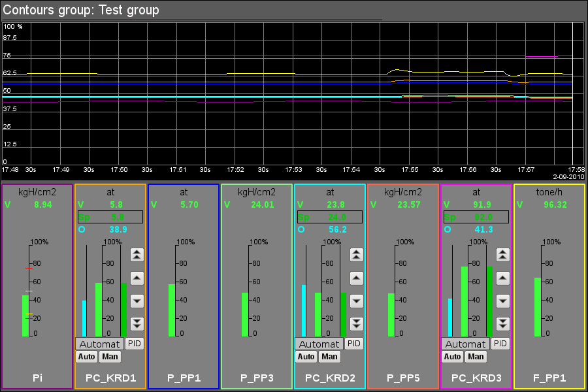Click the Pi level bar gauge
The width and height of the screenshot is (588, 392).
pos(25,315)
